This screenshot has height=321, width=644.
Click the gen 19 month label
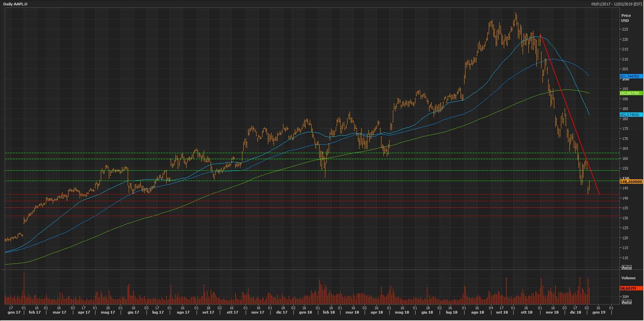click(x=599, y=313)
